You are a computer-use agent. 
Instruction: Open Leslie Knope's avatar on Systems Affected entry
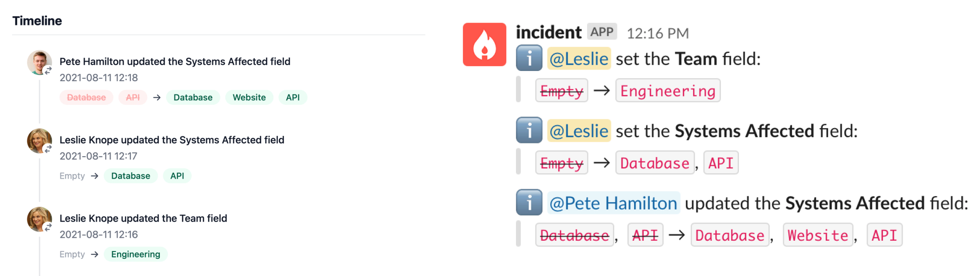pyautogui.click(x=39, y=141)
